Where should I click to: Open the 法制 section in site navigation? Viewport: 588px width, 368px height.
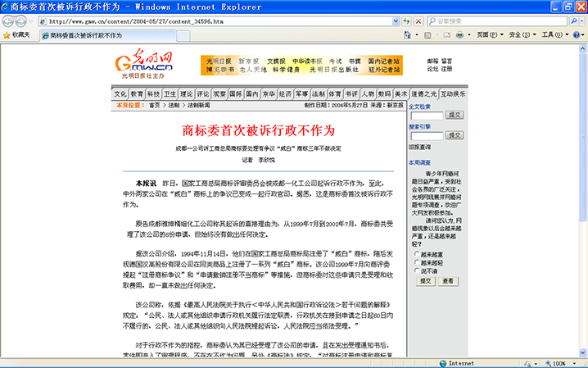point(318,94)
